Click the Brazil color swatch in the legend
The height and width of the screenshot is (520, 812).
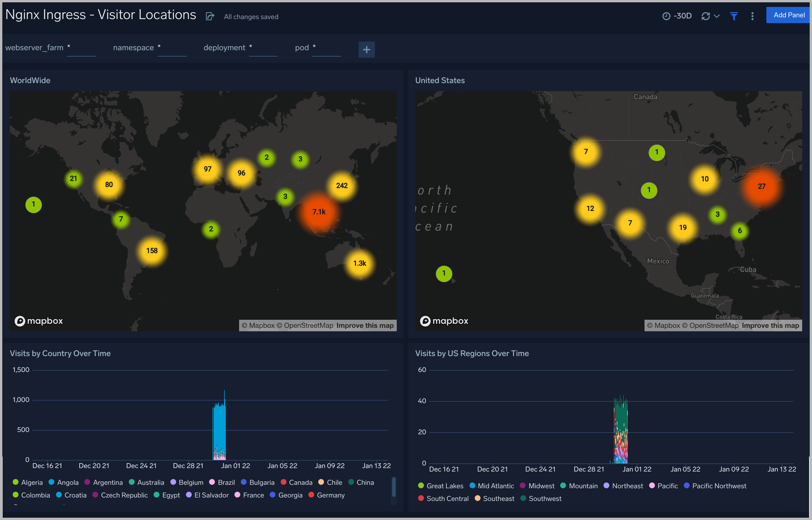pos(213,482)
